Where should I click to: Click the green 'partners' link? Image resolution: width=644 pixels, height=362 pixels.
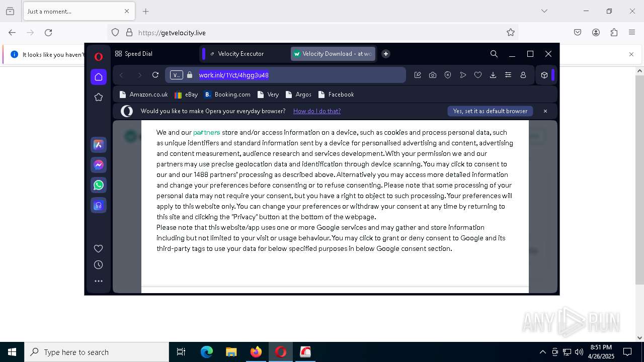[207, 132]
